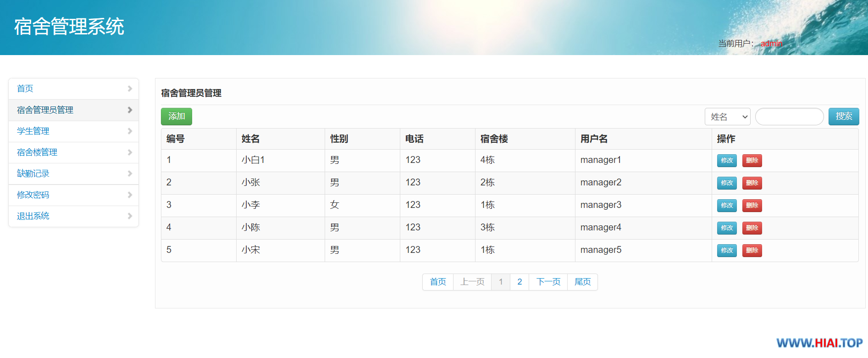Go to page 2 in pagination
The image size is (868, 358).
(x=520, y=282)
